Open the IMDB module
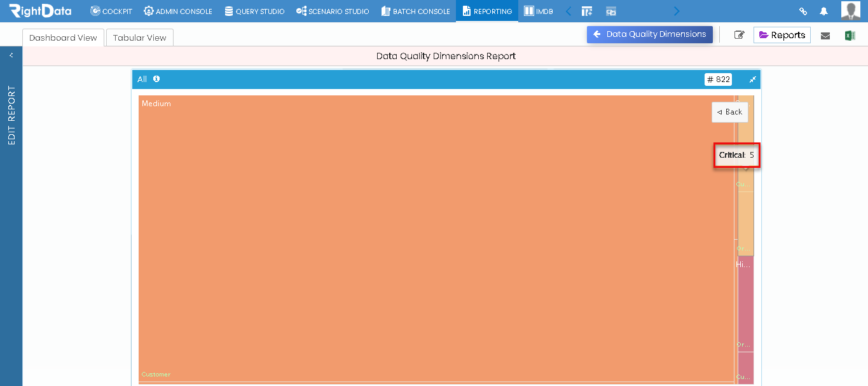 [x=539, y=11]
